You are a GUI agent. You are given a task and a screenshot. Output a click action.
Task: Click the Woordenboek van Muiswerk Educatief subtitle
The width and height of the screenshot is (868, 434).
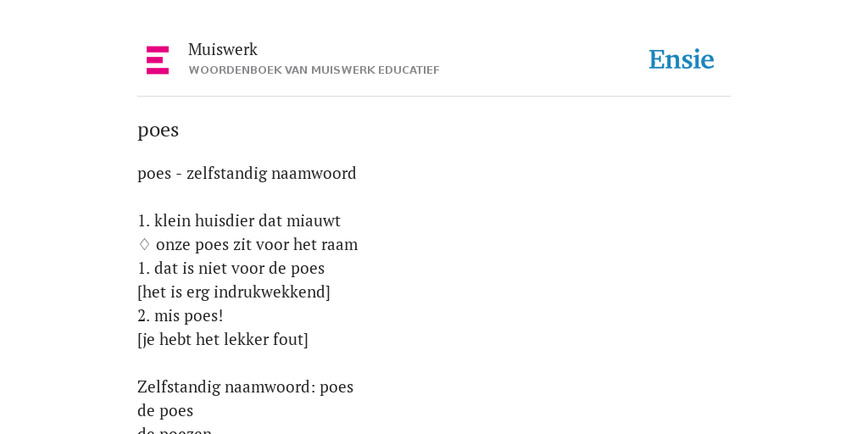314,70
